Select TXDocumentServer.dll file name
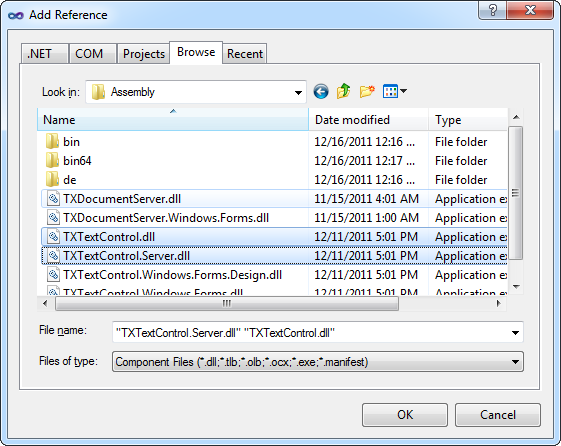Screen dimensions: 561x446 [122, 199]
